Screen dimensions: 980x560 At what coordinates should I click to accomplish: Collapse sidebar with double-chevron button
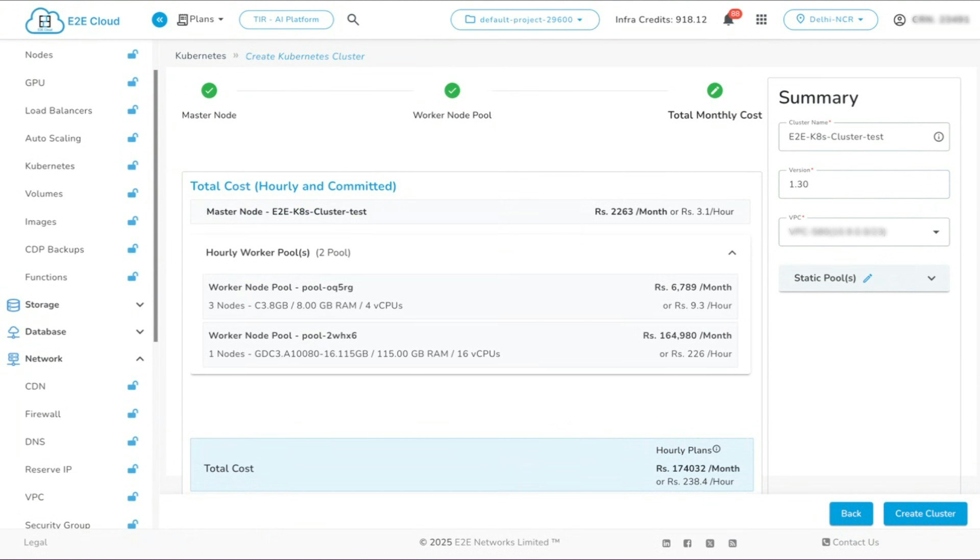(159, 20)
